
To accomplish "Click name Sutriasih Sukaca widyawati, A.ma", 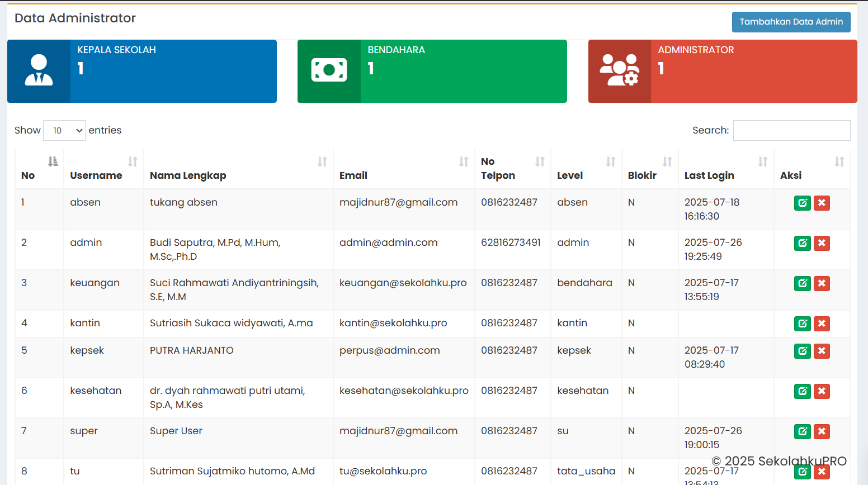I will tap(232, 323).
